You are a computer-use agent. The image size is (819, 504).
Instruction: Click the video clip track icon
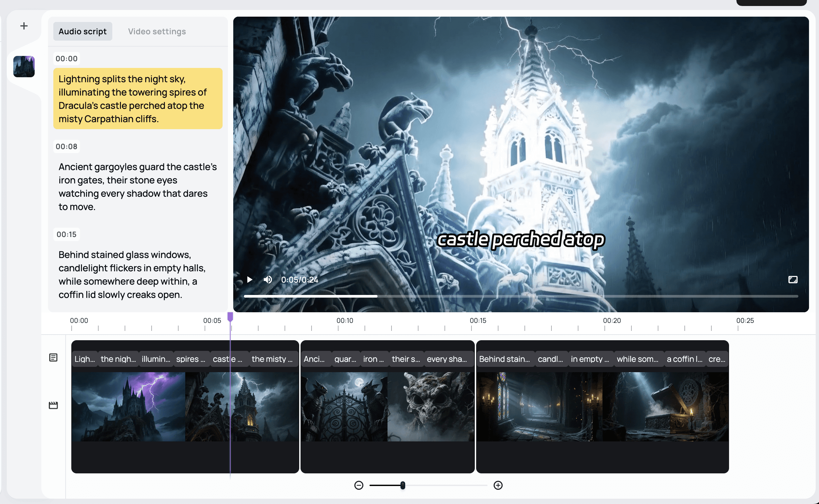click(x=53, y=405)
